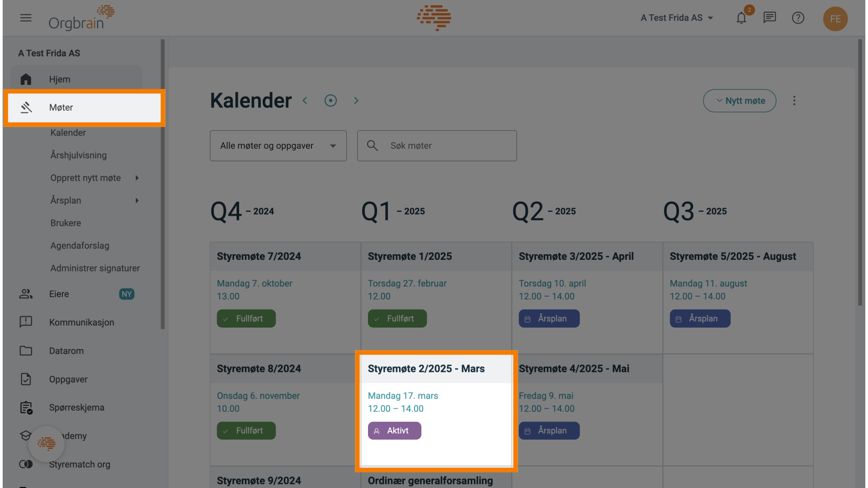Go to the next calendar period
The image size is (868, 488).
point(356,101)
